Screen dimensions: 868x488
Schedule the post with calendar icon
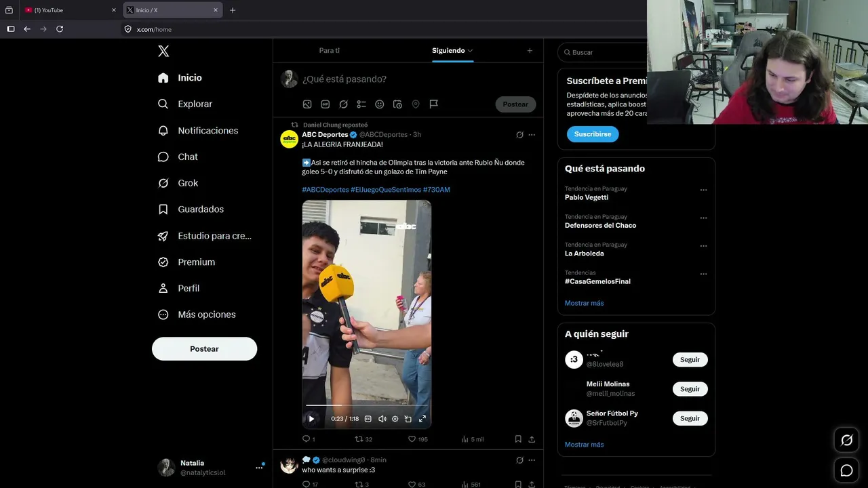pos(397,104)
